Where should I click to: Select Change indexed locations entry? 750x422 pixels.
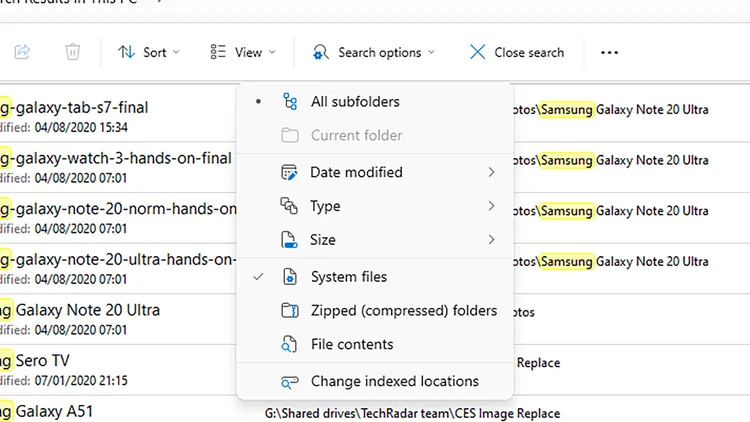coord(394,382)
